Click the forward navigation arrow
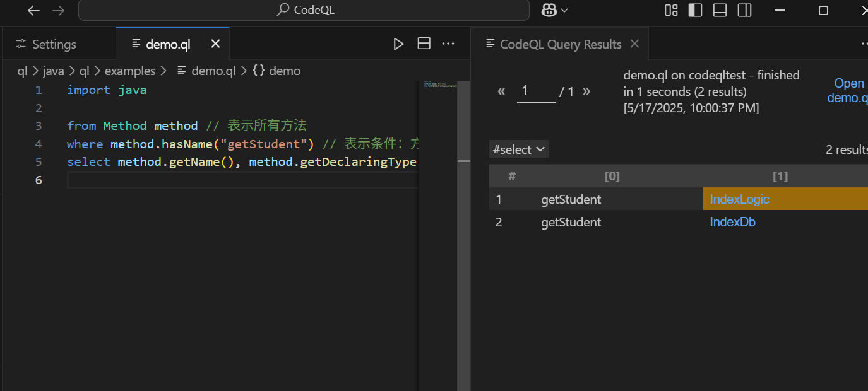 coord(58,10)
